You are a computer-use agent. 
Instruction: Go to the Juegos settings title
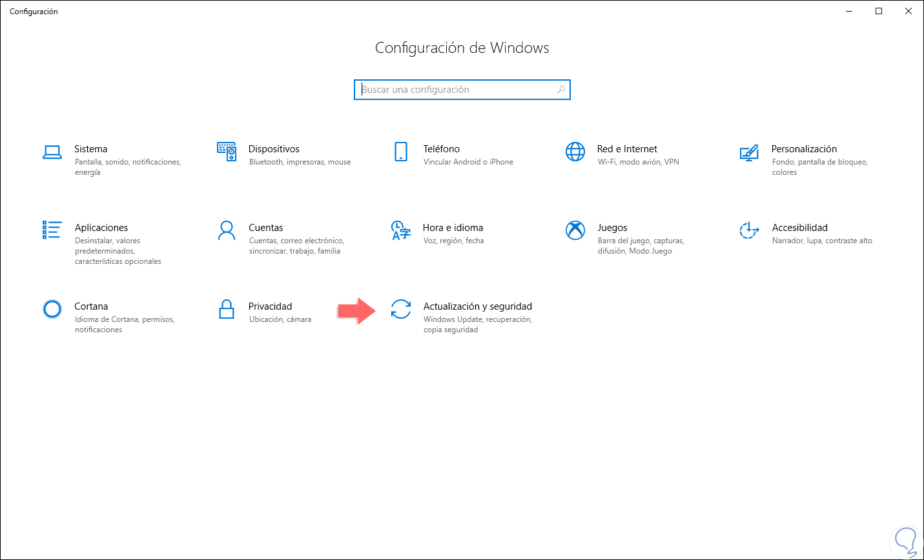[x=613, y=228]
